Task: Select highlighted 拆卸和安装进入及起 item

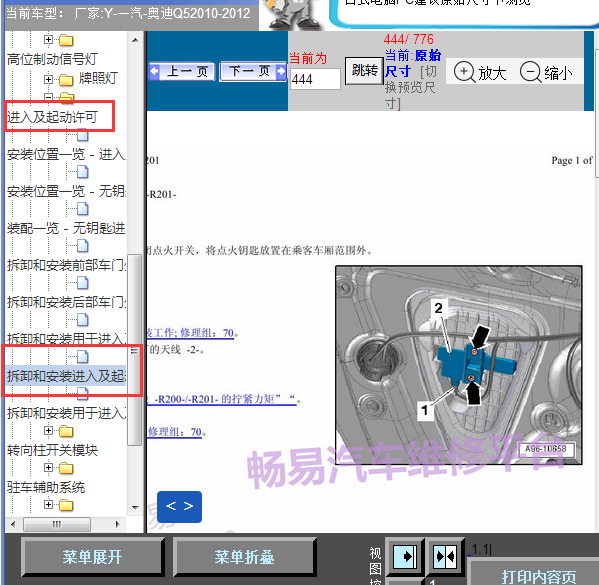Action: pyautogui.click(x=66, y=376)
